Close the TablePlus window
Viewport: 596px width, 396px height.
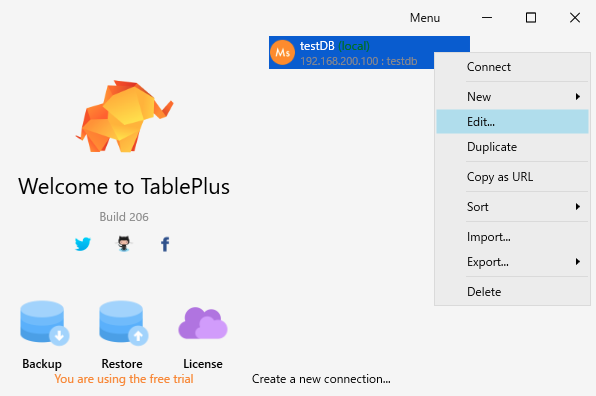point(575,17)
